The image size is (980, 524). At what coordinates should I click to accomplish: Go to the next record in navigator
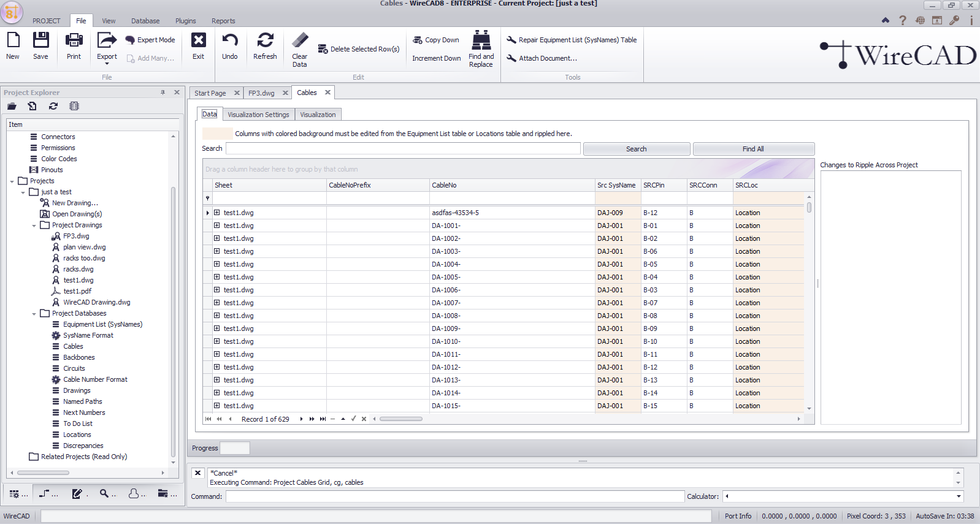click(301, 419)
